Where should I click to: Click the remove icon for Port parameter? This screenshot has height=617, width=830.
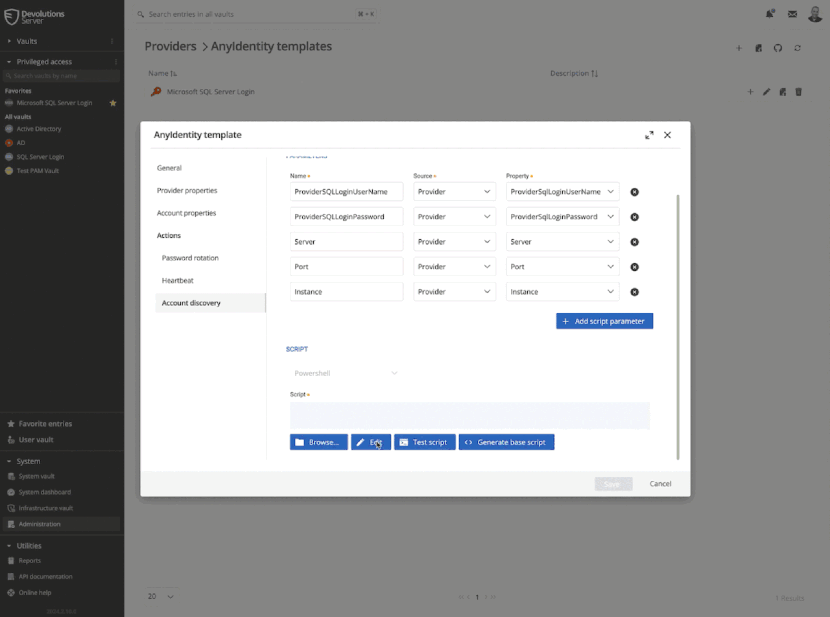634,267
